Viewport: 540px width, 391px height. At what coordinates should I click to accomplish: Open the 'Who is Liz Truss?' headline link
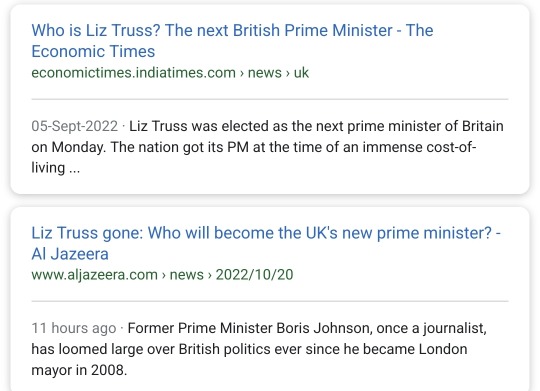pos(232,41)
